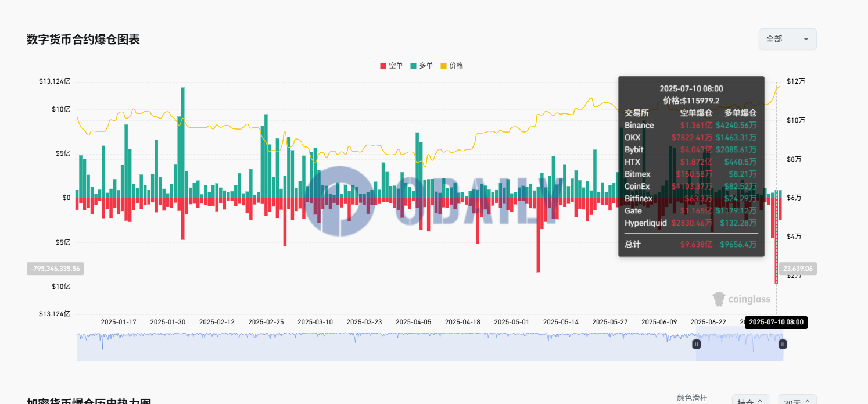This screenshot has height=404, width=868.
Task: Click the 颜色滑杆 label
Action: click(x=692, y=398)
